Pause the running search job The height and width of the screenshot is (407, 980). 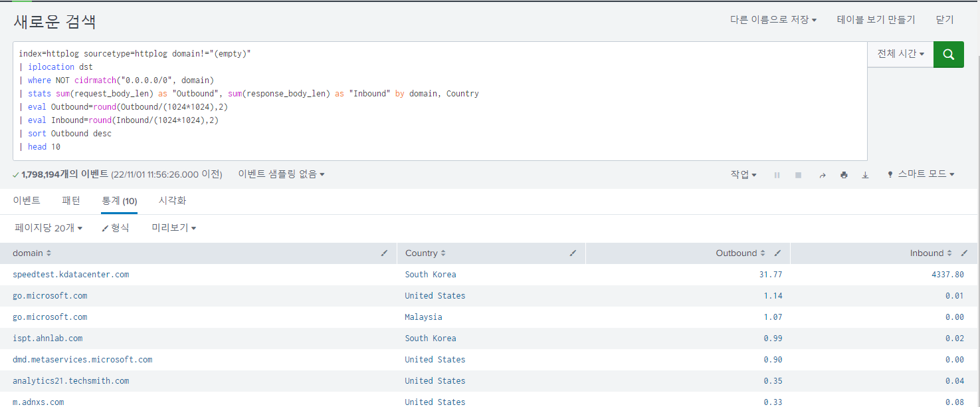(x=777, y=175)
